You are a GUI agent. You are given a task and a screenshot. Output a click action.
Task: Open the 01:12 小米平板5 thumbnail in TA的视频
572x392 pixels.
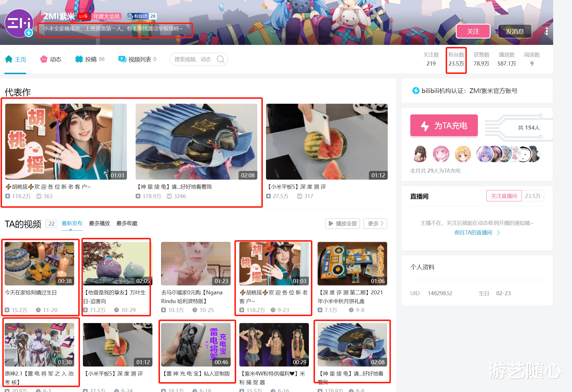coord(118,345)
